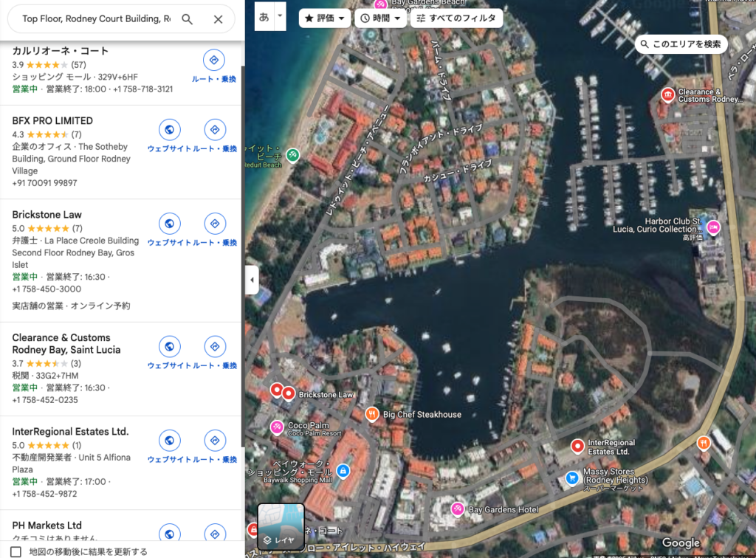Click the pink Coco Palm Resort pin
756x558 pixels.
coord(277,427)
